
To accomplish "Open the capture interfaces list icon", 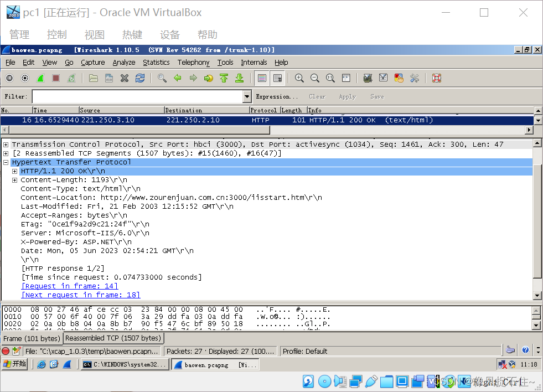I will (9, 78).
